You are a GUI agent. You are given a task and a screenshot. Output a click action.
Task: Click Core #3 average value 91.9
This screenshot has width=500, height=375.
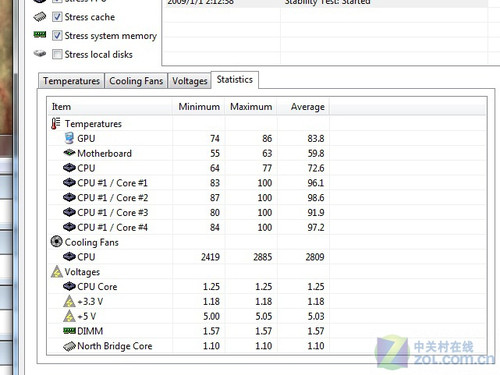pyautogui.click(x=316, y=213)
